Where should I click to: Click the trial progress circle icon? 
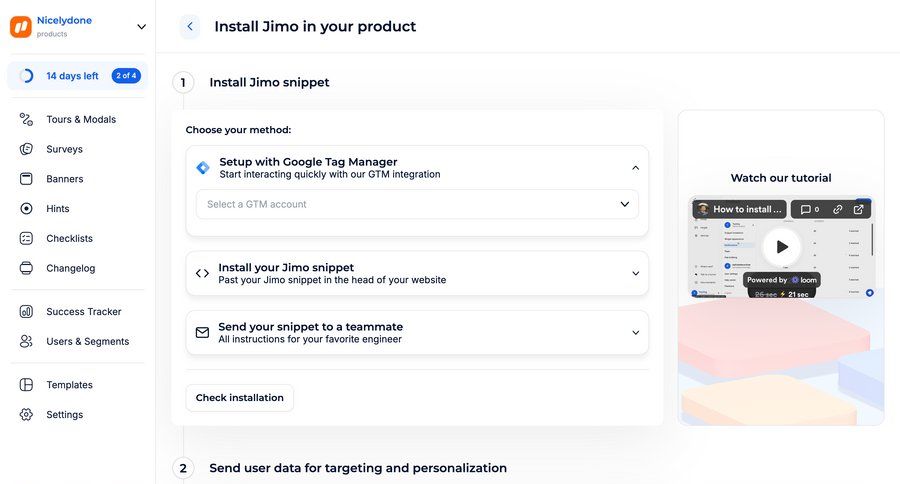coord(26,76)
